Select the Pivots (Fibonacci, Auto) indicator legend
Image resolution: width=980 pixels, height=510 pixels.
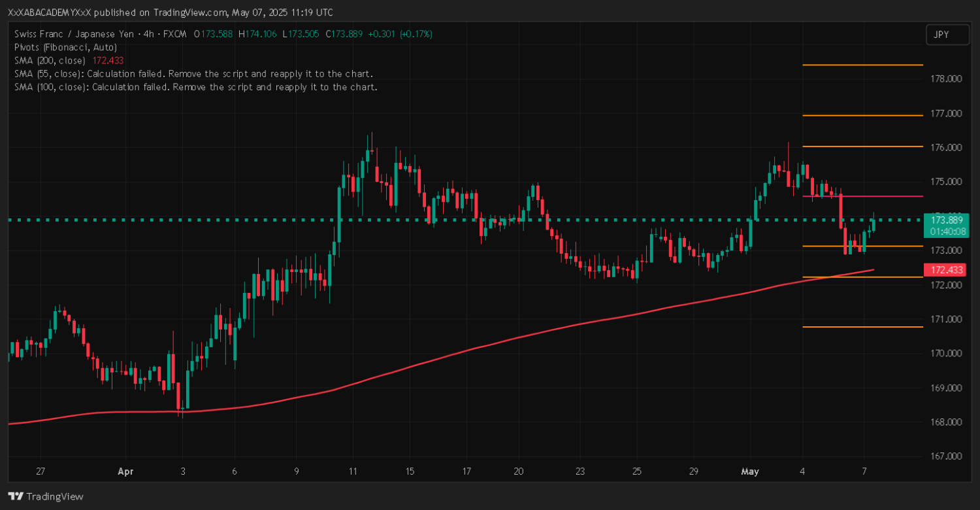[x=65, y=47]
